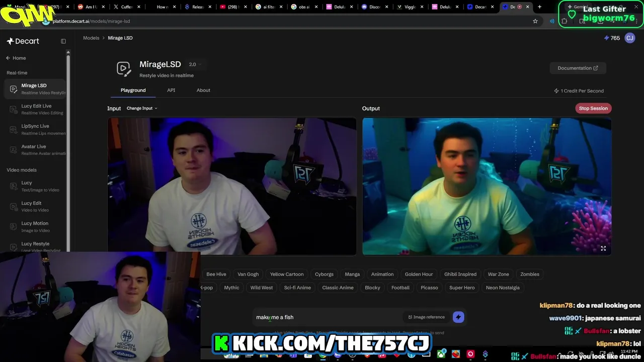Switch to the Playground tab
This screenshot has height=362, width=644.
tap(133, 90)
